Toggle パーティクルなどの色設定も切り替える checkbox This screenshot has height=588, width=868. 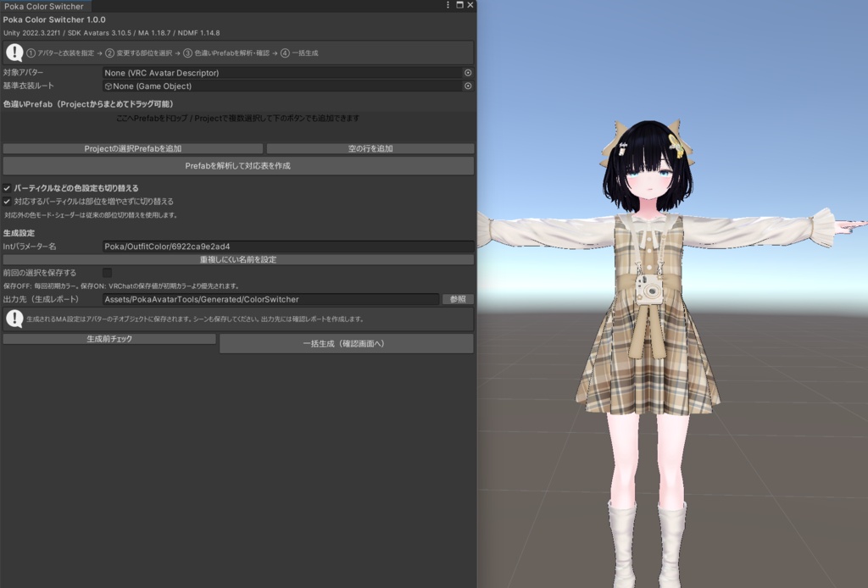tap(7, 188)
